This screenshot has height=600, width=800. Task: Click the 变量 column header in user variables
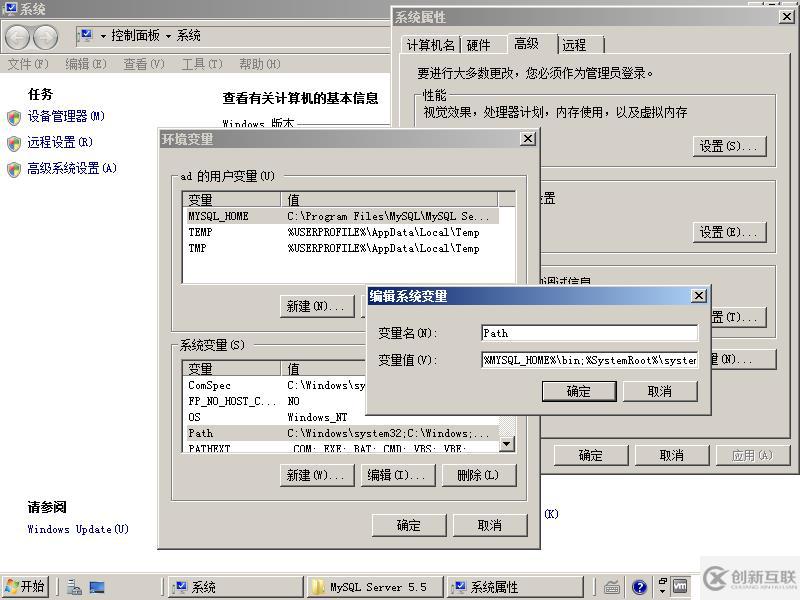click(x=232, y=199)
